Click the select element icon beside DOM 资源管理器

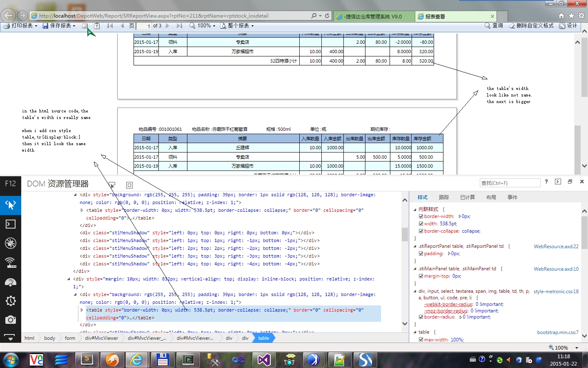pos(112,185)
